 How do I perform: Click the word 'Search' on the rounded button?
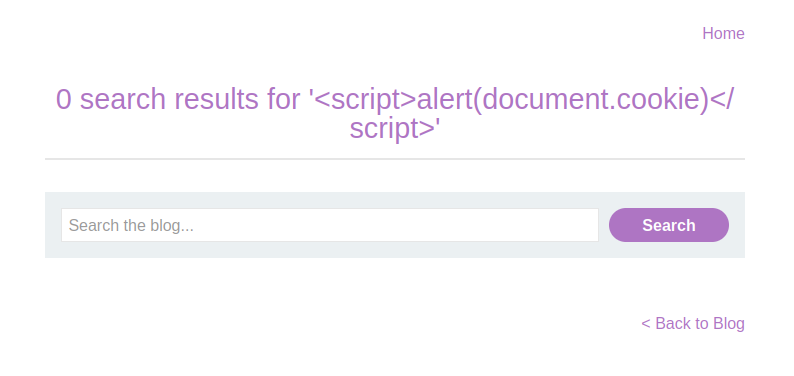[668, 225]
